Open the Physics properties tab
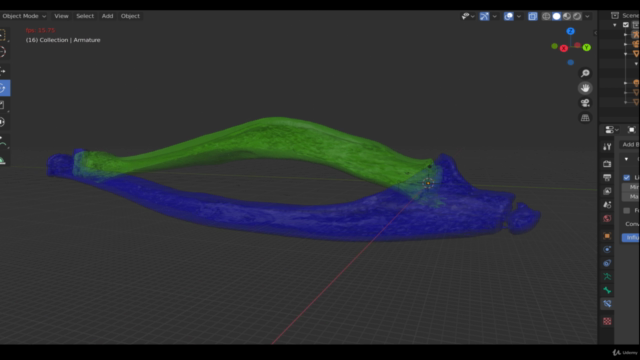This screenshot has height=360, width=640. point(607,249)
